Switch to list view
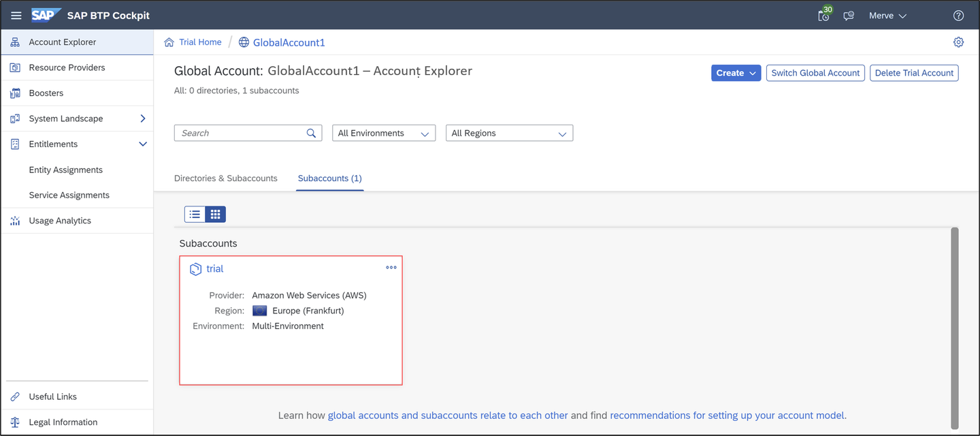The width and height of the screenshot is (980, 436). [x=195, y=214]
